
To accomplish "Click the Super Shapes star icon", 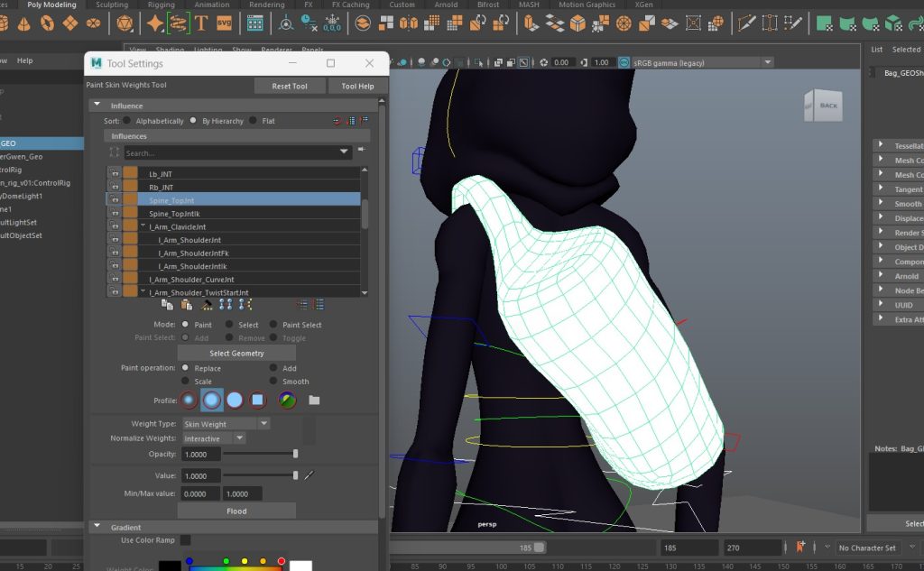I will (x=155, y=23).
